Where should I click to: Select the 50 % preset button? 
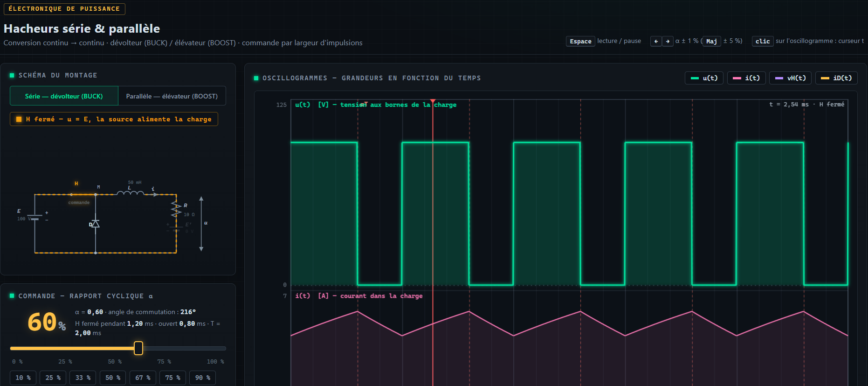113,378
